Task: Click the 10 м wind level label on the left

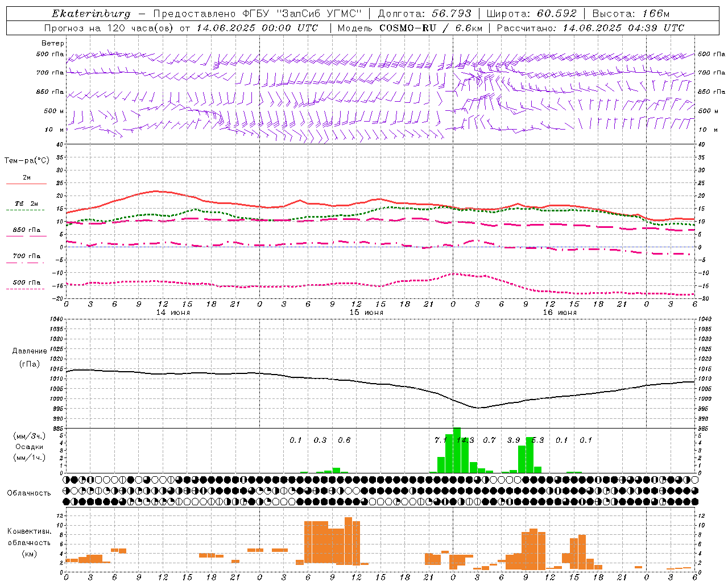Action: [x=55, y=130]
